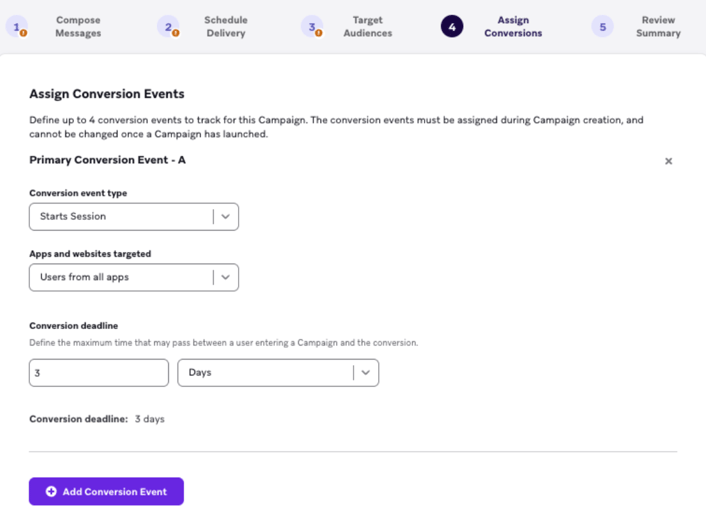Focus the conversion deadline number field
Screen dimensions: 706x532
tap(99, 373)
